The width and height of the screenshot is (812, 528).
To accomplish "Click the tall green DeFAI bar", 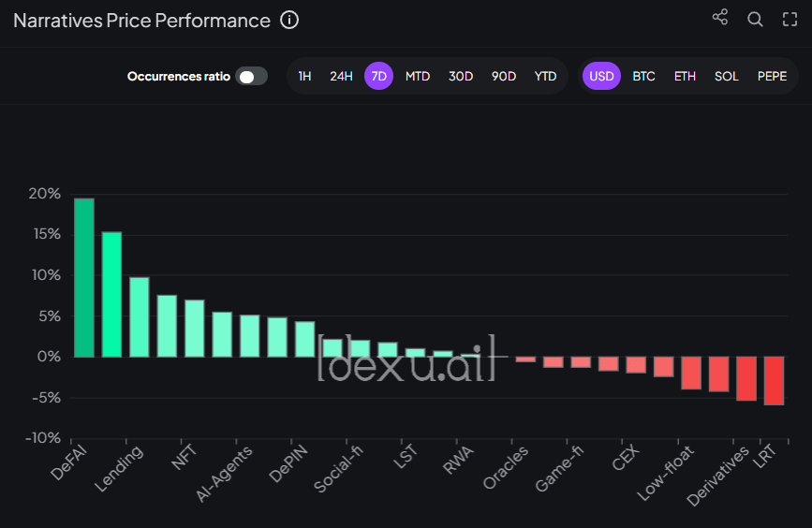I will [x=84, y=278].
